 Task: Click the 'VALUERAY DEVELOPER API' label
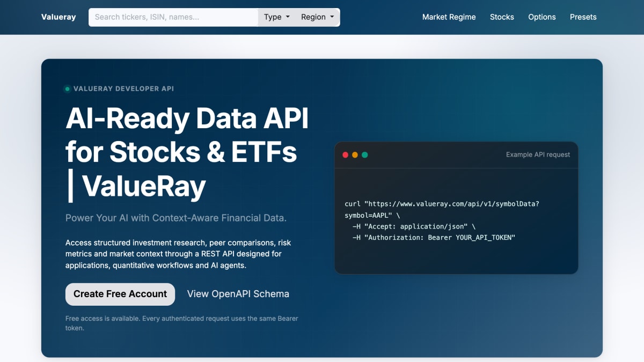coord(123,89)
